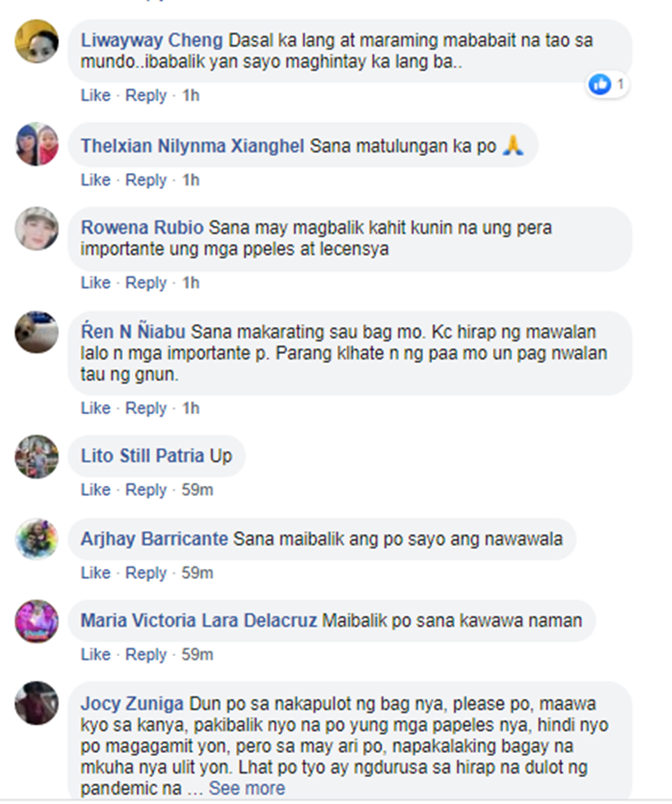Image resolution: width=672 pixels, height=804 pixels.
Task: Open Ŕen N Ñiabu's avatar picture
Action: [x=37, y=332]
